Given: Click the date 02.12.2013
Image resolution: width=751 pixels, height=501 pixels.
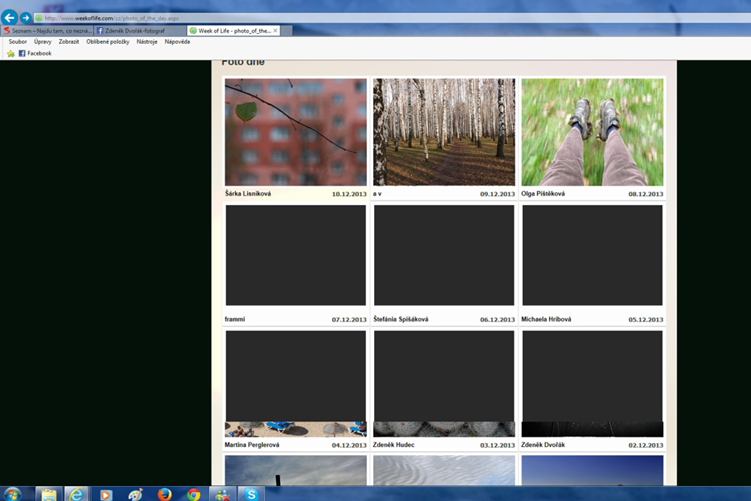Looking at the screenshot, I should coord(646,445).
